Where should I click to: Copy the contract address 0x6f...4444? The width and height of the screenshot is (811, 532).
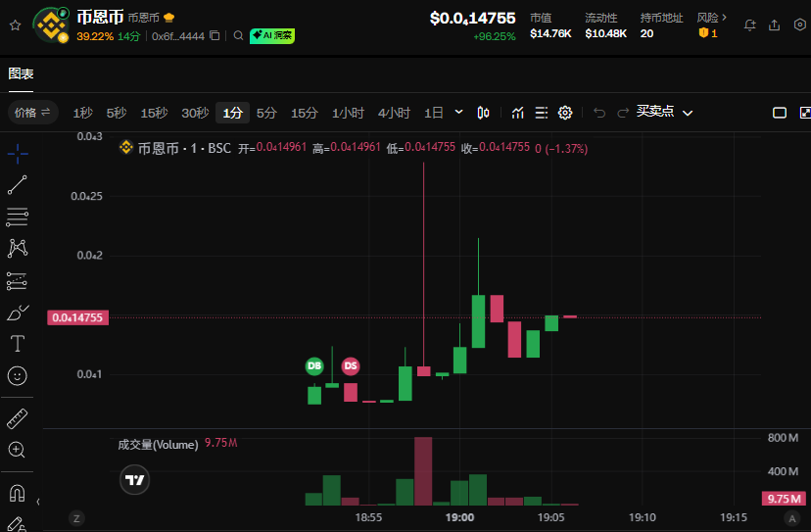[215, 36]
